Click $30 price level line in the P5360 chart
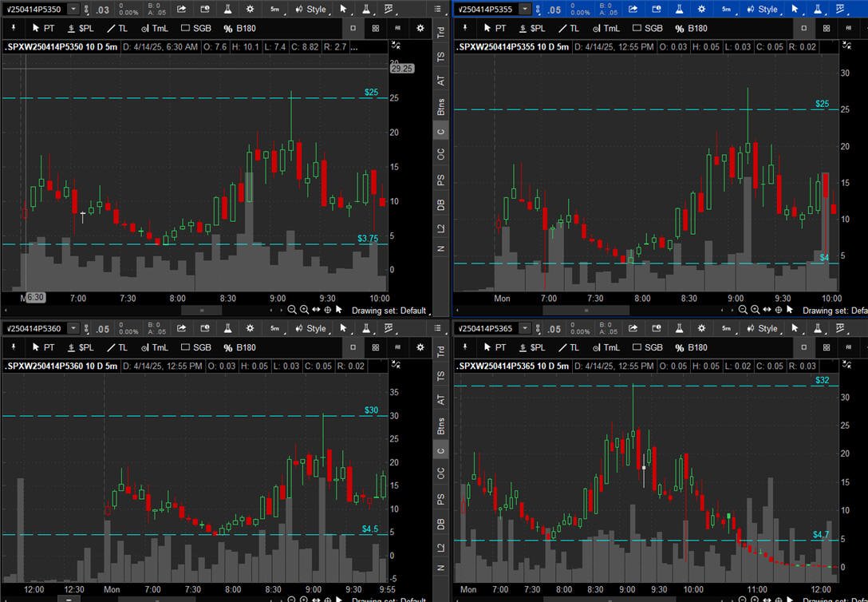Image resolution: width=868 pixels, height=602 pixels. click(x=194, y=415)
